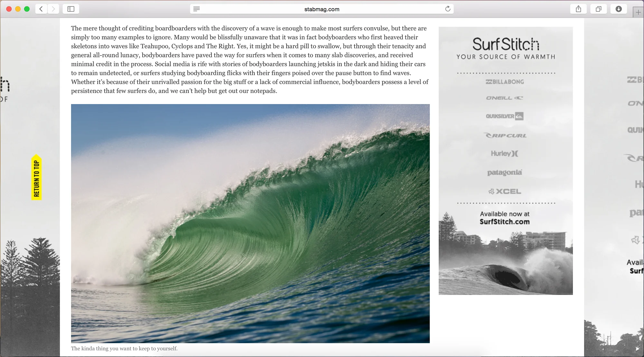Click the yellow Return to Top tag
The image size is (644, 357).
point(36,177)
